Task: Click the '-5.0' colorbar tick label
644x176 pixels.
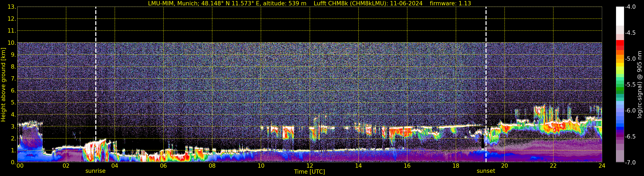Action: tap(630, 59)
